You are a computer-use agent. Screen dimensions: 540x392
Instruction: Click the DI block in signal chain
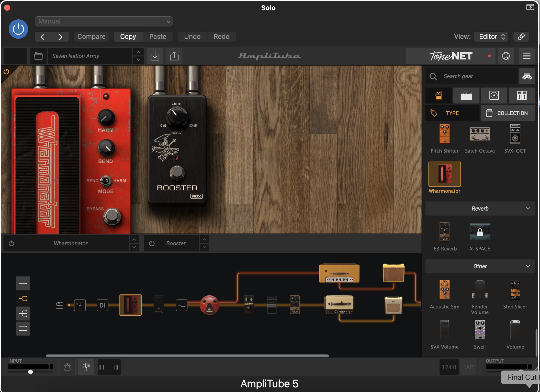pos(103,305)
